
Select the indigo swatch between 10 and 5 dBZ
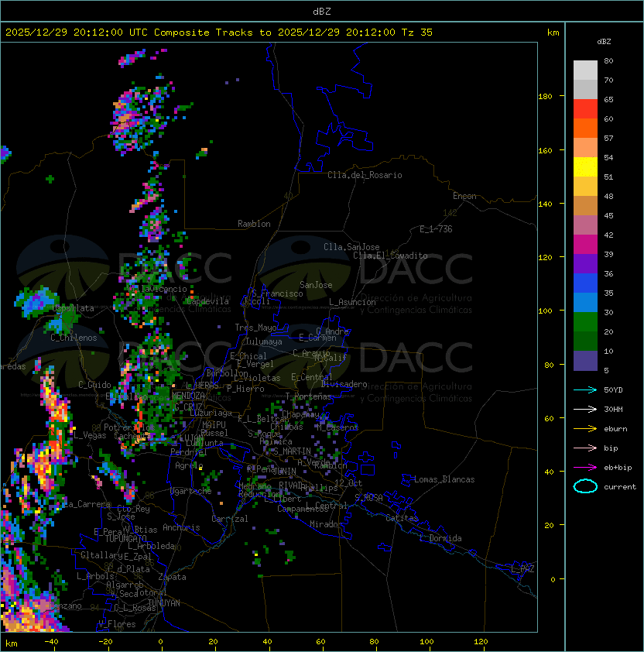pyautogui.click(x=585, y=361)
